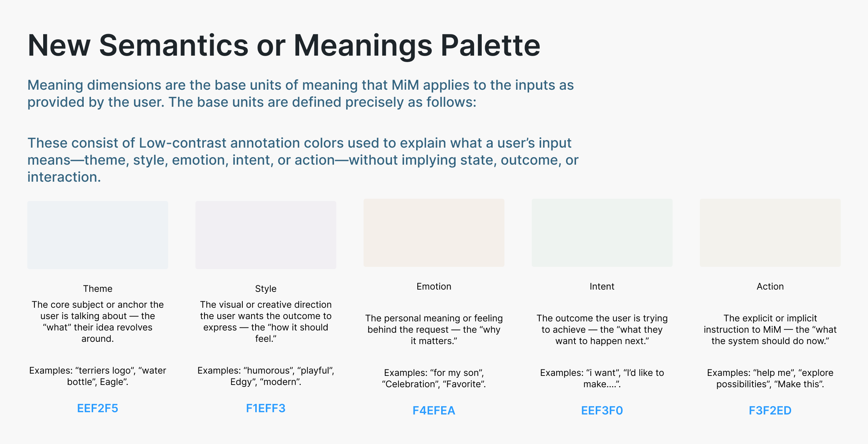The height and width of the screenshot is (444, 868).
Task: Click the F4EFEA hex code
Action: [434, 411]
